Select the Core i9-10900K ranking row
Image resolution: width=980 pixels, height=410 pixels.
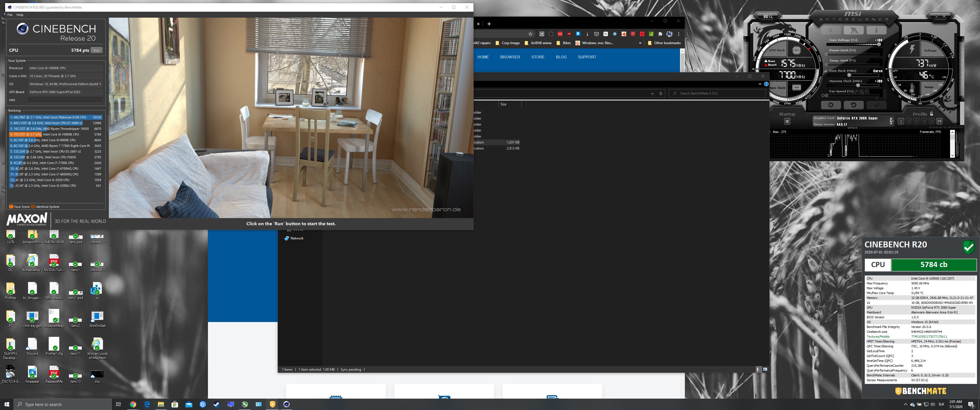click(x=56, y=134)
